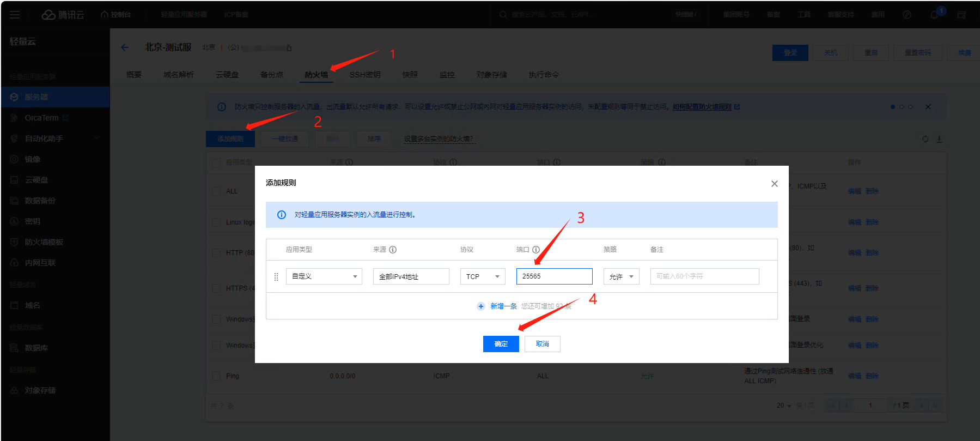Viewport: 980px width, 441px height.
Task: Click the plus icon beside 新增一条
Action: (x=481, y=306)
